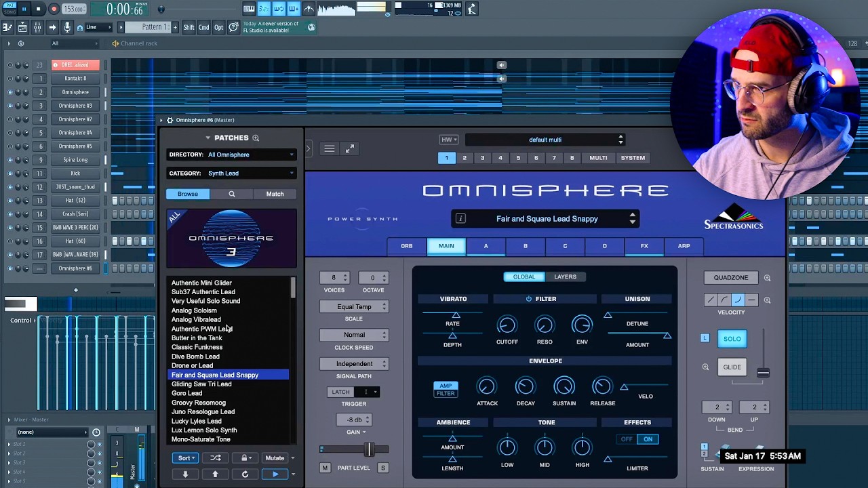
Task: Click the expand window arrows icon
Action: (350, 148)
